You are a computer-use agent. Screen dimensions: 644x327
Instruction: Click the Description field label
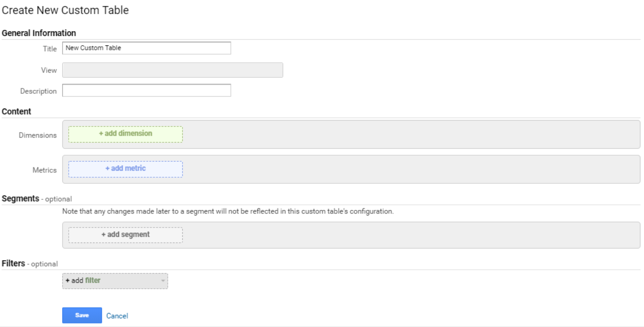coord(38,91)
